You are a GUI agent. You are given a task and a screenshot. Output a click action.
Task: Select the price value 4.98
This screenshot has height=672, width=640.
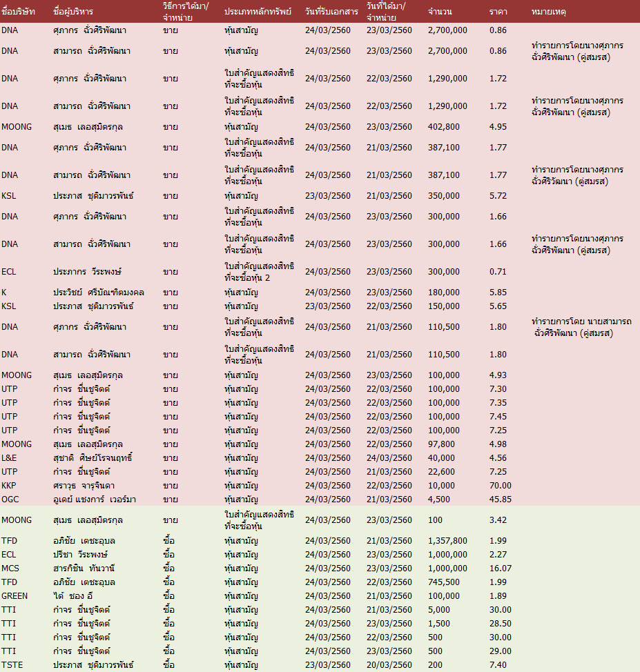click(498, 444)
